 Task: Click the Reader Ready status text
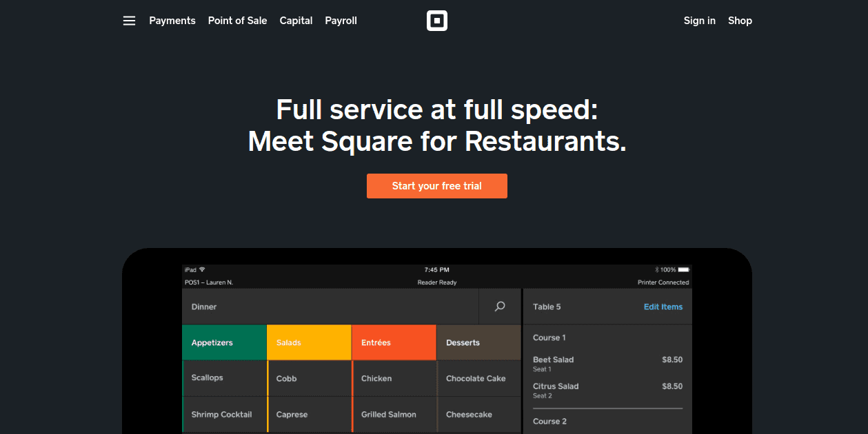pos(437,282)
